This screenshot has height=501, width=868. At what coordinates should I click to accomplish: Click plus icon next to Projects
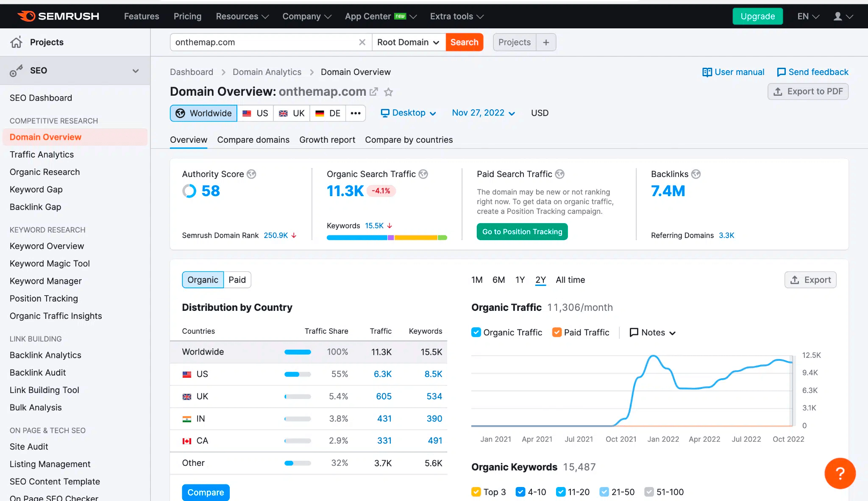pyautogui.click(x=546, y=42)
